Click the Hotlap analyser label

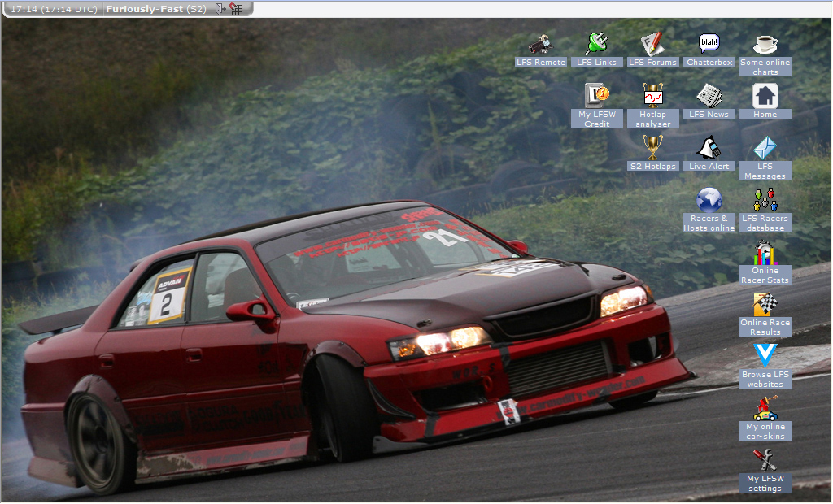click(x=653, y=119)
